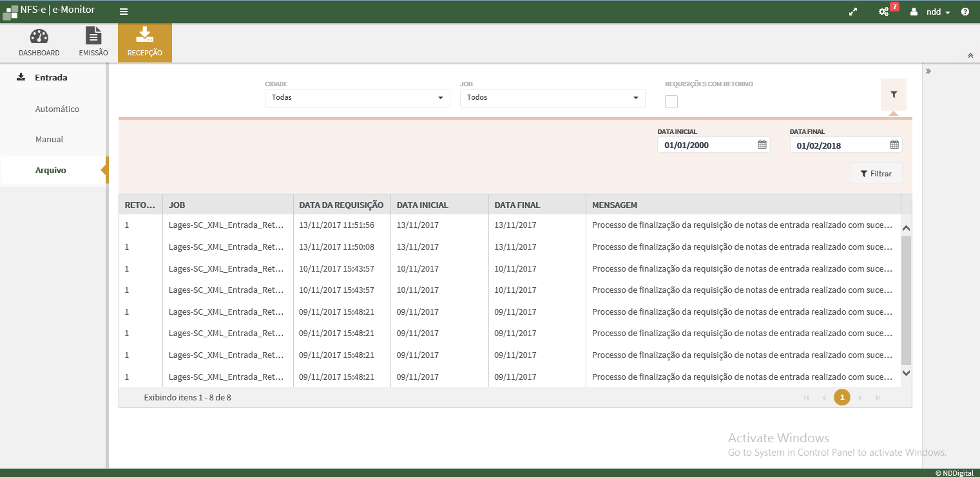The height and width of the screenshot is (477, 980).
Task: Click the help question mark icon
Action: [965, 12]
